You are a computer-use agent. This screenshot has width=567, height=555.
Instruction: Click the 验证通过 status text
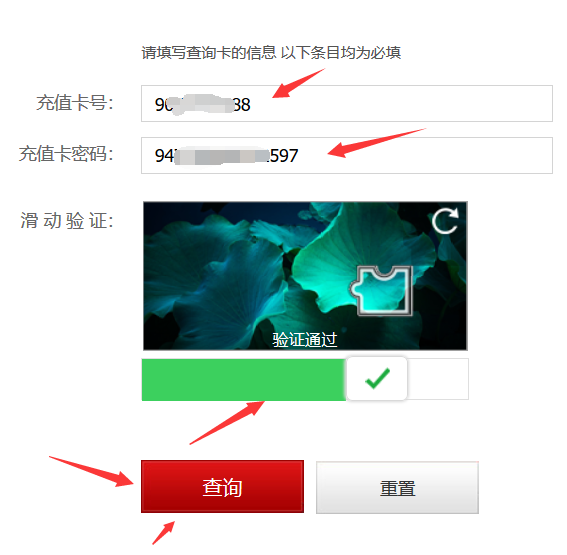click(x=304, y=340)
